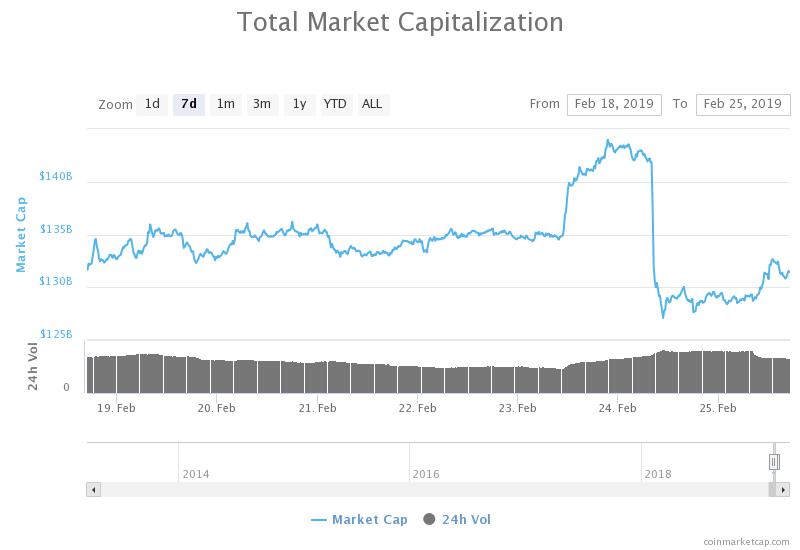
Task: Toggle 24h Vol series in legend
Action: click(x=466, y=519)
